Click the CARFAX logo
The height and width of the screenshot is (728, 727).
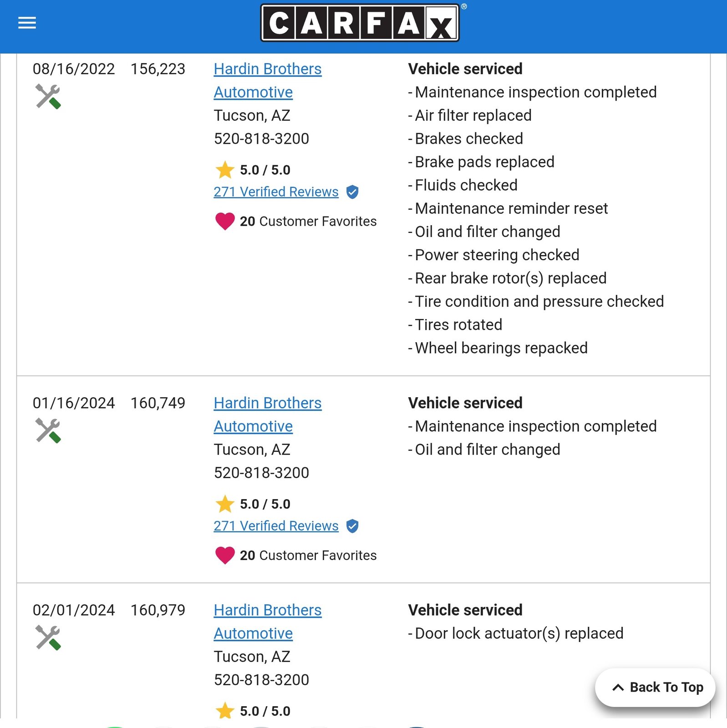point(360,23)
